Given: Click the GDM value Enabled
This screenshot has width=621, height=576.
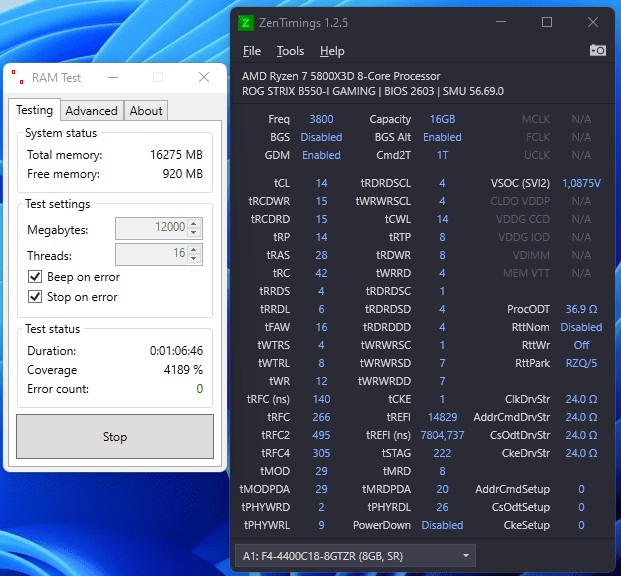Looking at the screenshot, I should point(321,155).
